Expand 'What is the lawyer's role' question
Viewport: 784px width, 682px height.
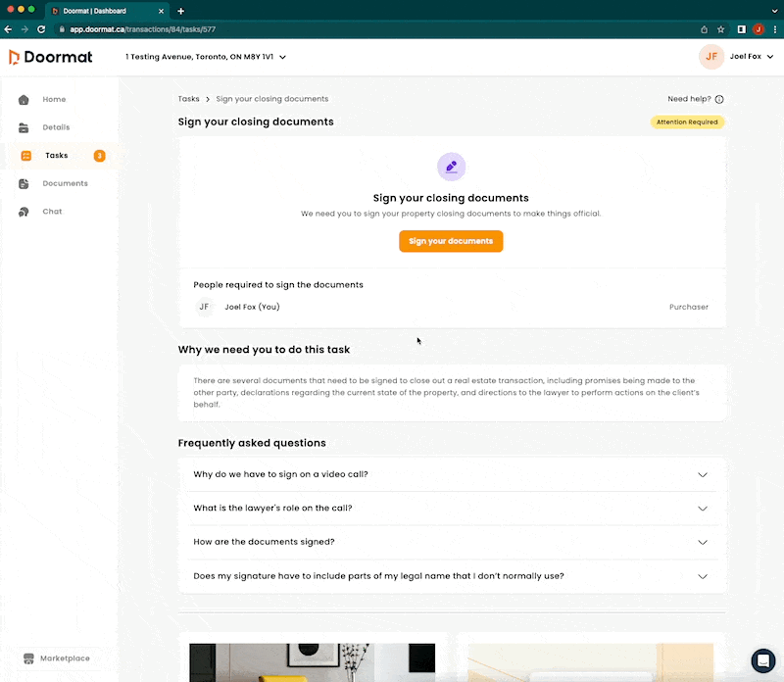(x=702, y=509)
